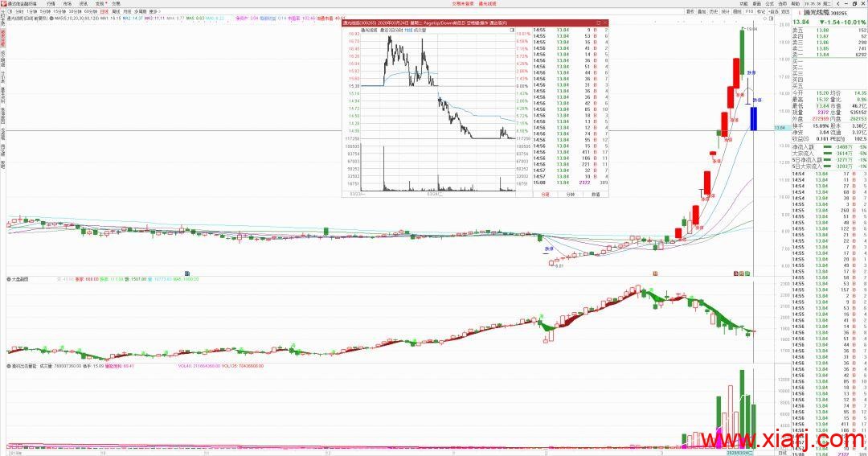This screenshot has height=456, width=868.
Task: Select the 多周期 multi-period view
Action: point(140,11)
